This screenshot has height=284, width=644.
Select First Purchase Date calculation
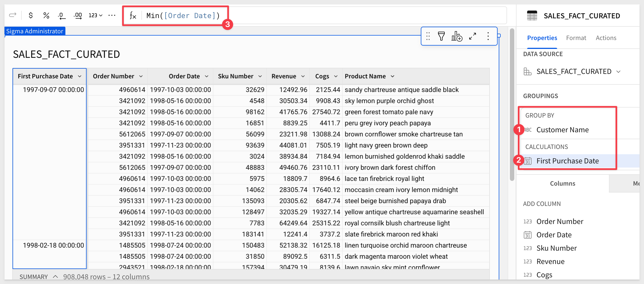pyautogui.click(x=567, y=161)
